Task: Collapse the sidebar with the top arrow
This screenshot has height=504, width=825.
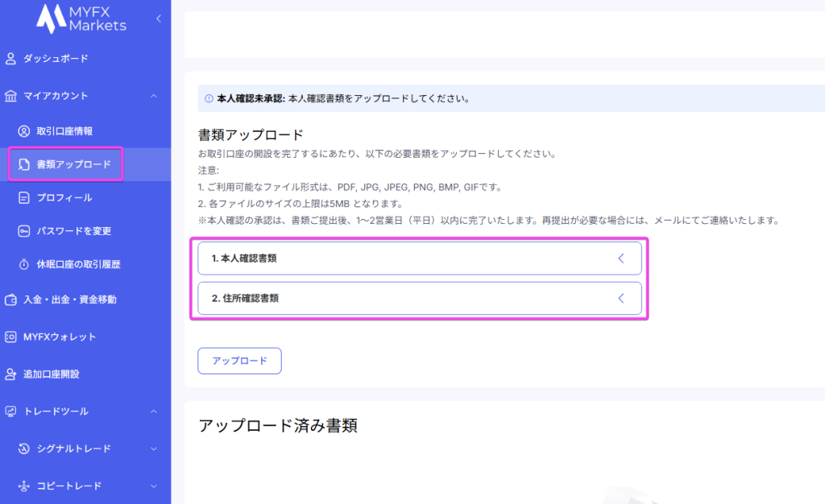Action: tap(159, 19)
